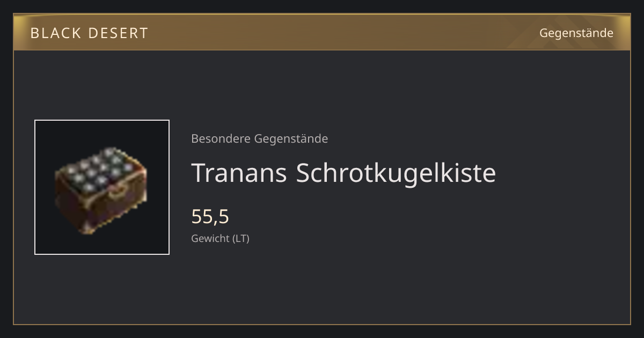
Task: Click the Tranans Schrotkugelkiste item name
Action: tap(343, 173)
